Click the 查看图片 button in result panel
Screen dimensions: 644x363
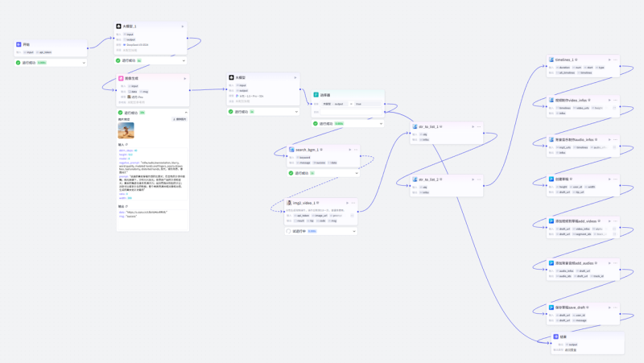click(x=180, y=119)
